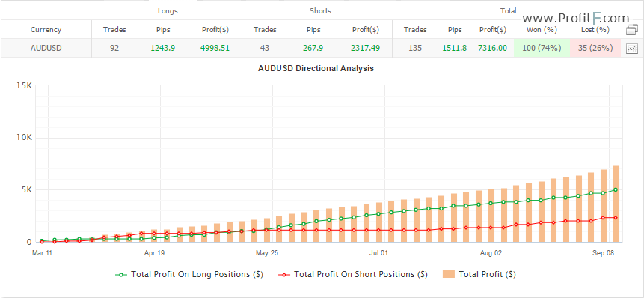Click the Jul 01 x-axis label
644x298 pixels.
click(378, 253)
